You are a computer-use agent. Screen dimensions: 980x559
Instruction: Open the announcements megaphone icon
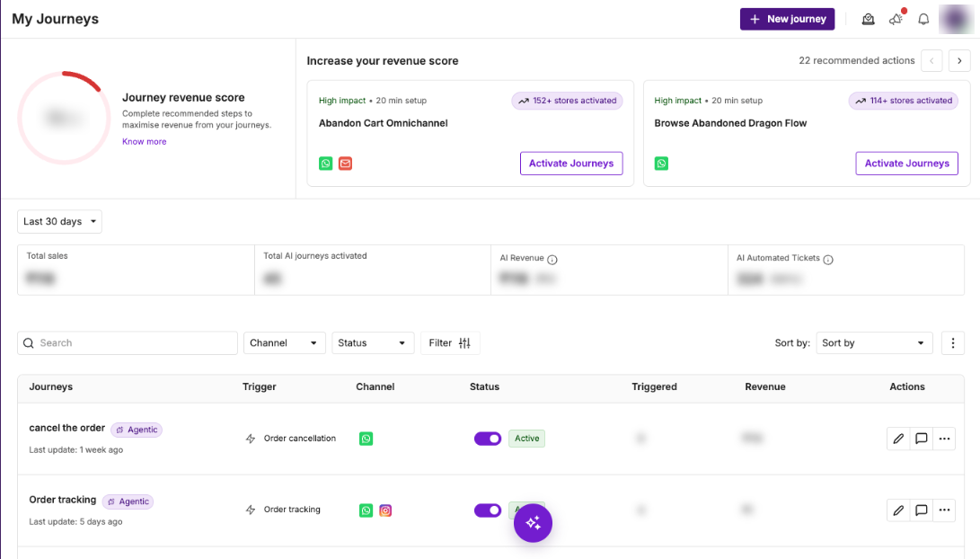[896, 20]
